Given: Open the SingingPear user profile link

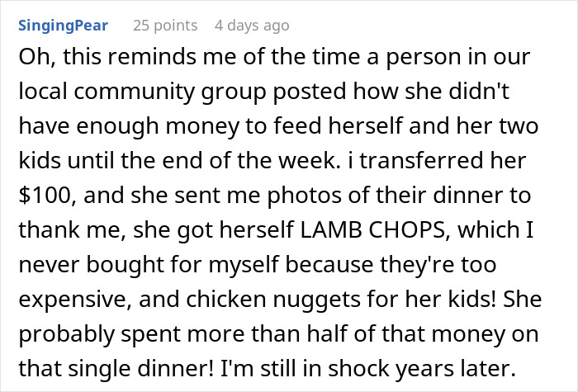Looking at the screenshot, I should 64,26.
